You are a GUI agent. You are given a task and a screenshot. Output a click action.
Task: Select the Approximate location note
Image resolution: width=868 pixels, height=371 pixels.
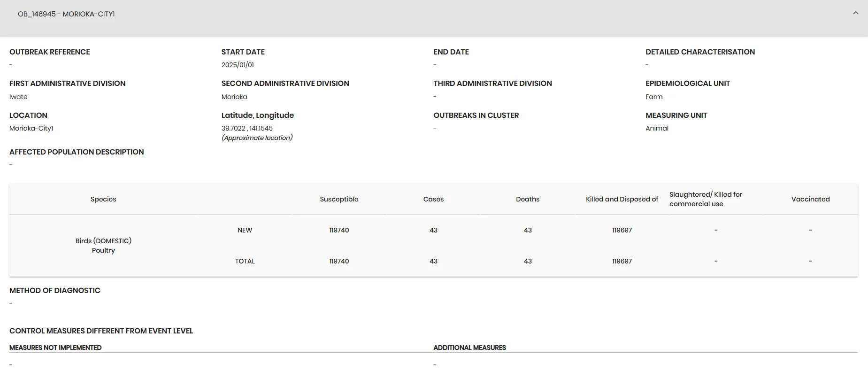tap(257, 138)
